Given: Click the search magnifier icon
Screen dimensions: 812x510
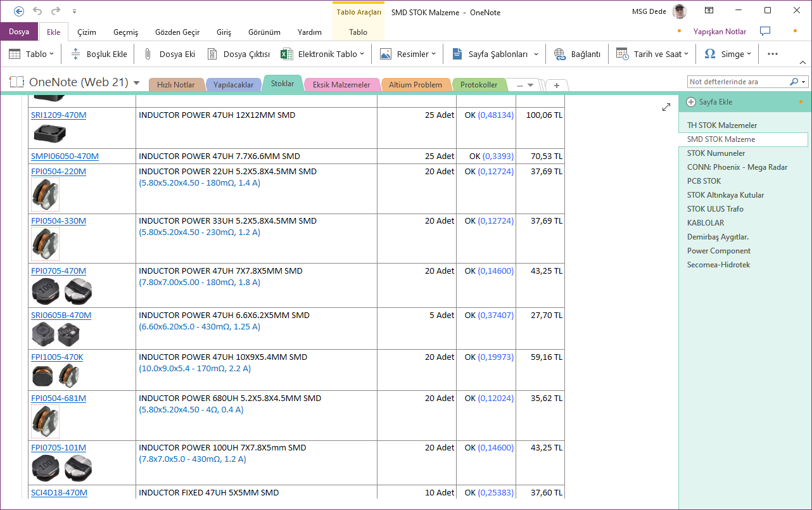Looking at the screenshot, I should [x=794, y=82].
